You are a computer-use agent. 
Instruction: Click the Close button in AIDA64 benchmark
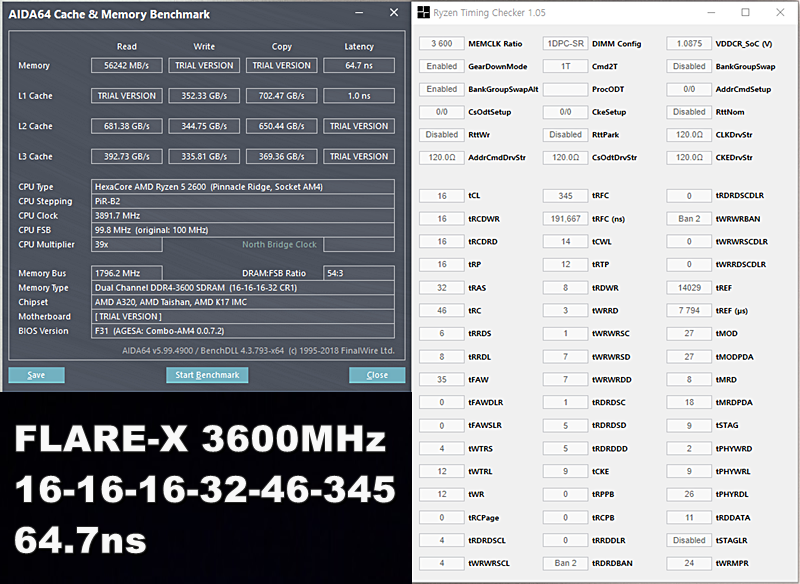click(377, 375)
